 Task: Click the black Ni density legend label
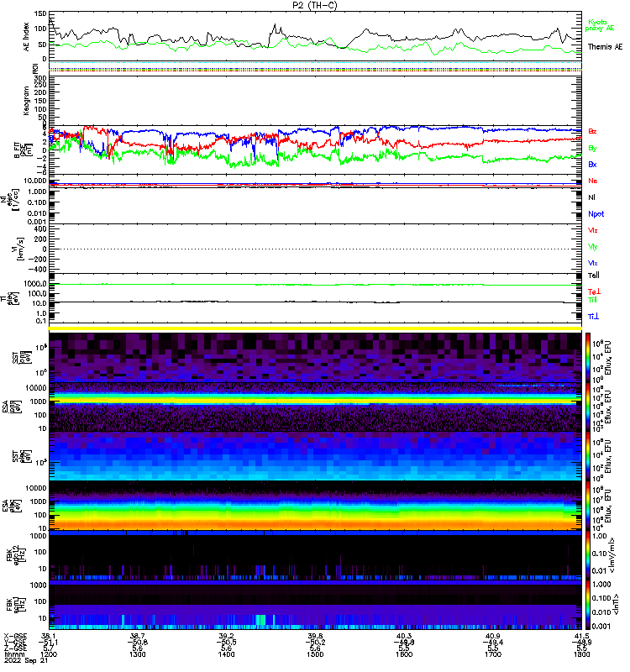pyautogui.click(x=591, y=197)
